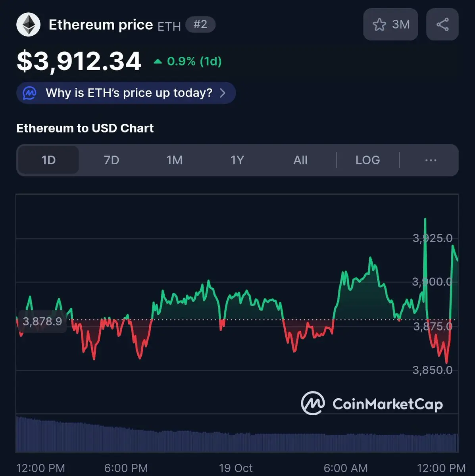Open "Why is ETH's price up today?"

129,93
